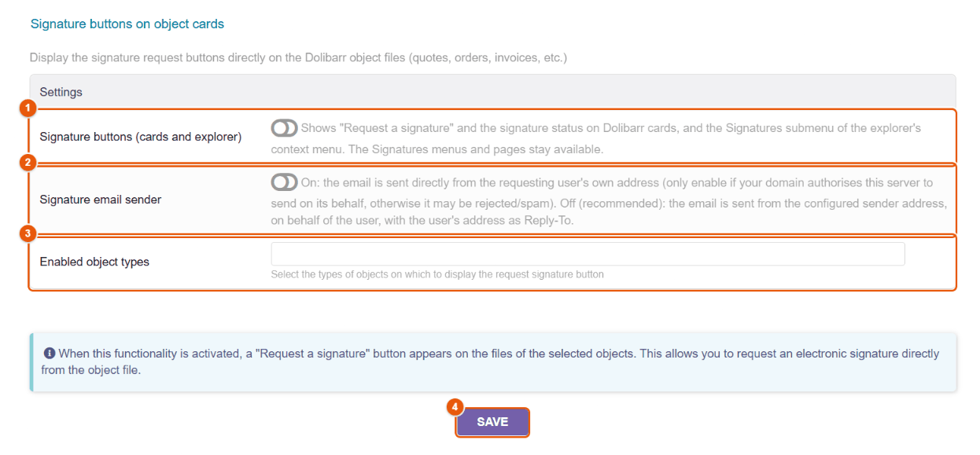Screen dimensions: 980x455
Task: Open the Enabled object types selection box
Action: click(x=588, y=254)
